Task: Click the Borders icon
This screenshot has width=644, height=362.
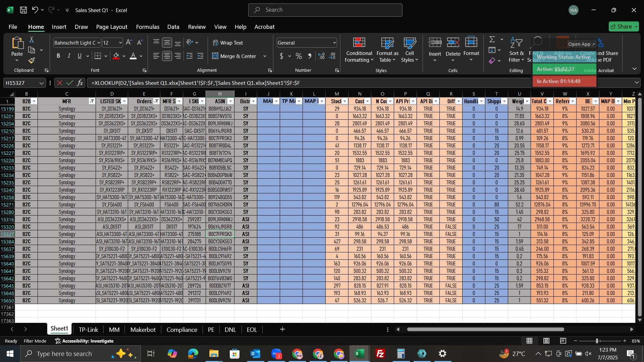Action: coord(98,56)
